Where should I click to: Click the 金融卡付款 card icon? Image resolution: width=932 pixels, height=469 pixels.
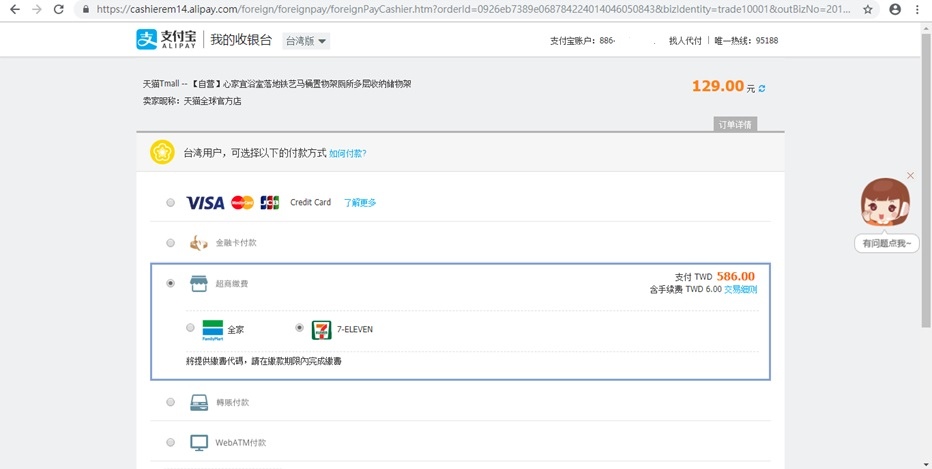(x=199, y=243)
